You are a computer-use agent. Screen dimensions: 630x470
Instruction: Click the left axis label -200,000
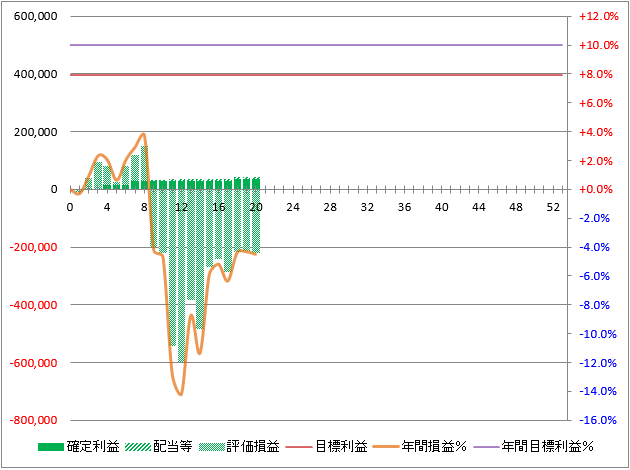pos(34,247)
